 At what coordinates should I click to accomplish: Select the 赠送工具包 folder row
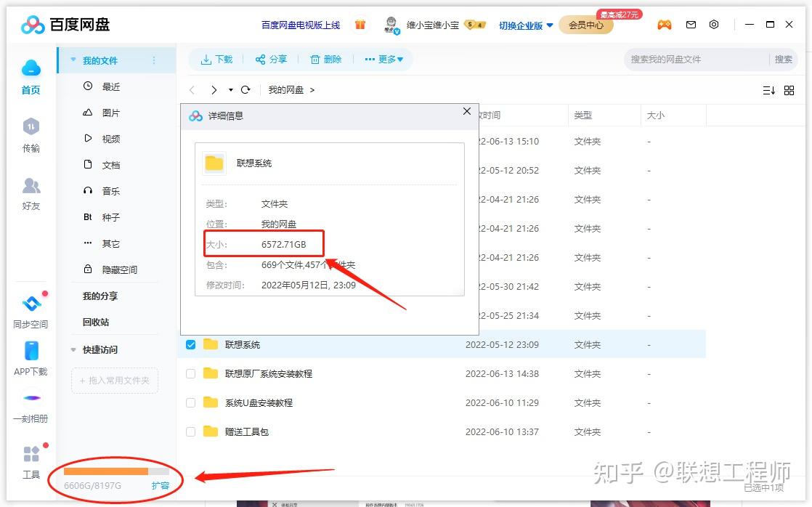point(443,431)
